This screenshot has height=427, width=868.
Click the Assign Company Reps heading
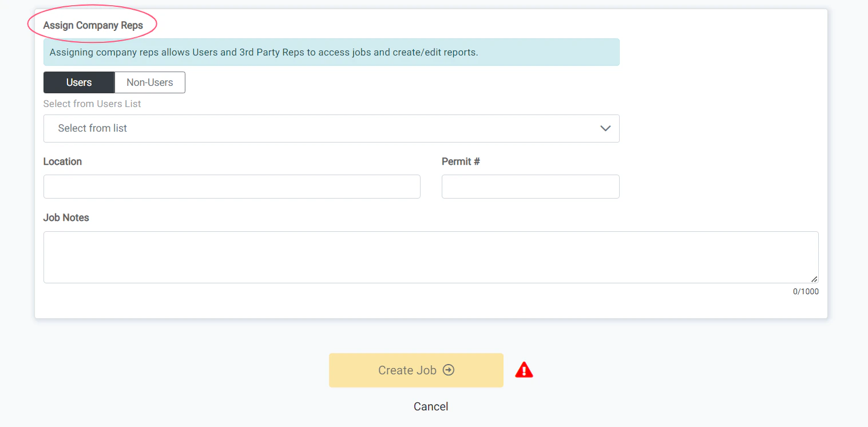click(92, 25)
